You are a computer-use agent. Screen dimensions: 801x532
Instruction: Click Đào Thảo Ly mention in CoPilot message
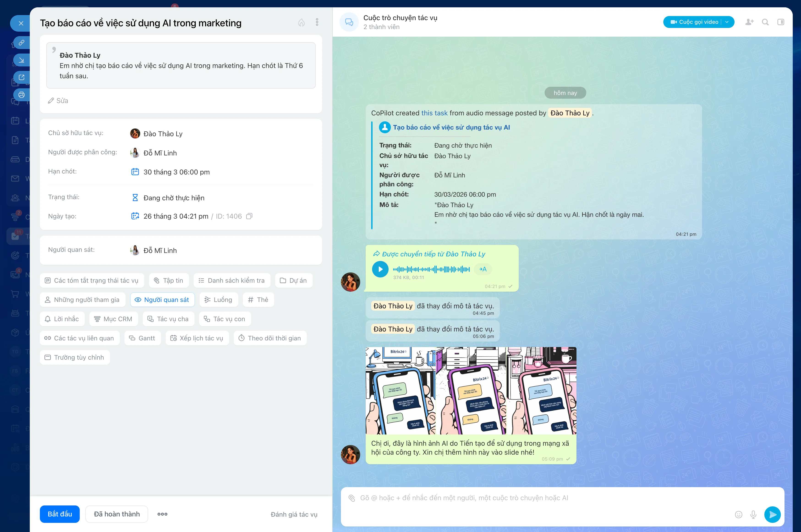tap(570, 113)
